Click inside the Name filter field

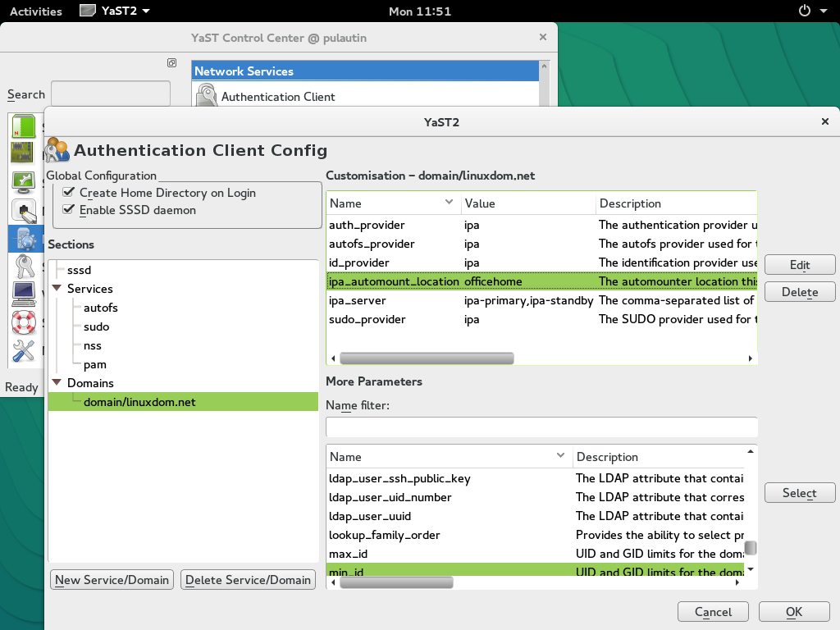[x=541, y=427]
